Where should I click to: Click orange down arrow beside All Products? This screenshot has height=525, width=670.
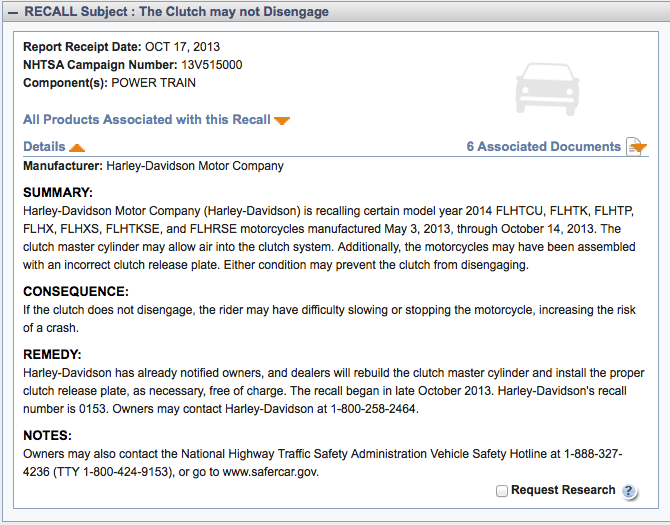click(282, 121)
